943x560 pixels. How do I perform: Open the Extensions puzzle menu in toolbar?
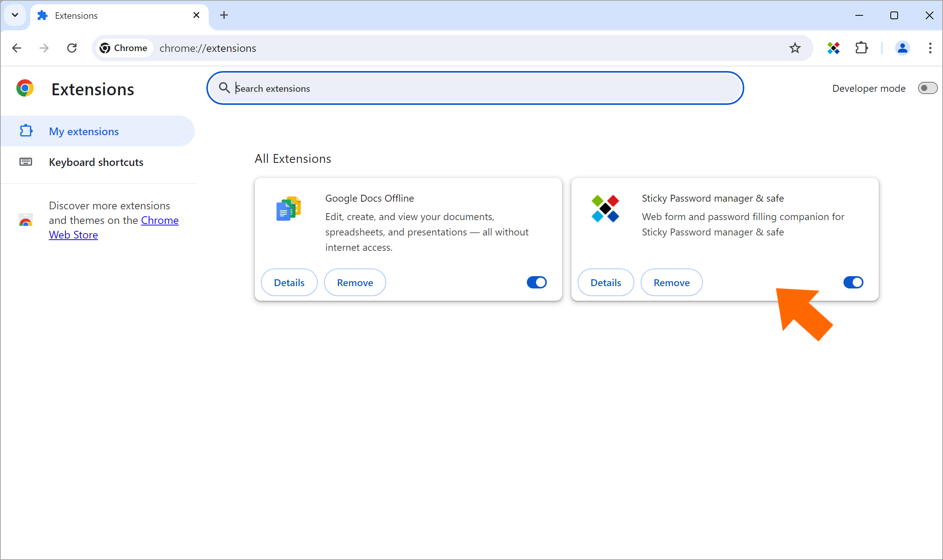[862, 48]
